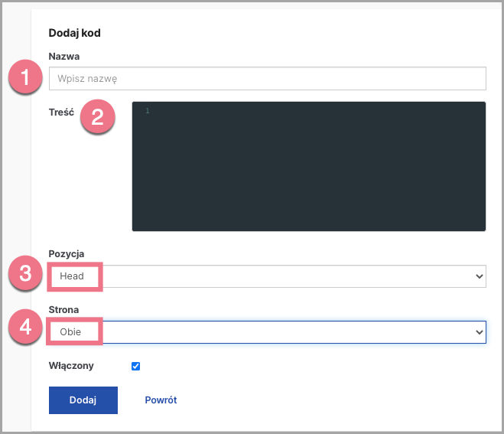Click the Dodaj kod heading
Viewport: 504px width, 434px height.
coord(75,33)
